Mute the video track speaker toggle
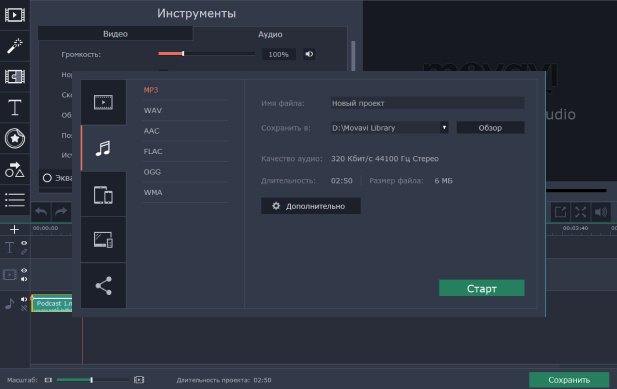 coord(24,279)
